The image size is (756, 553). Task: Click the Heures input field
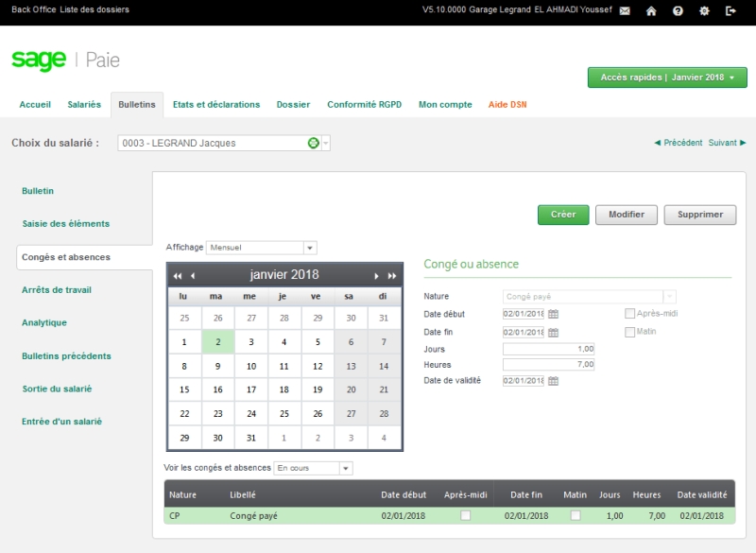[549, 365]
